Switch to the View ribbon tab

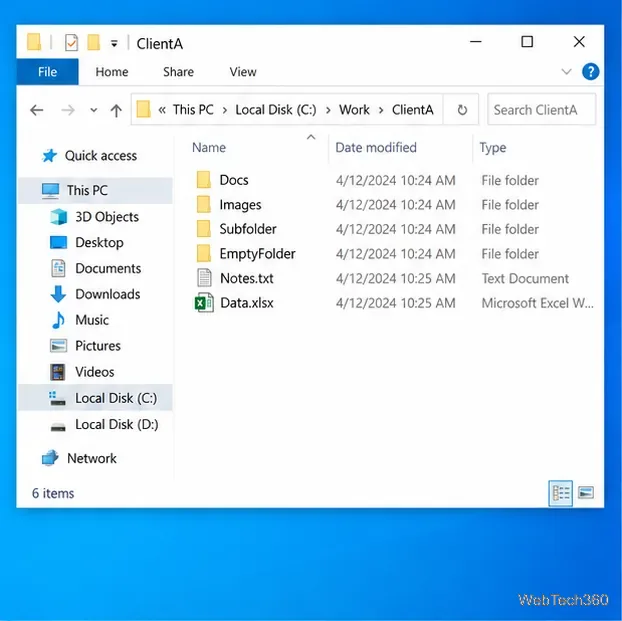[243, 72]
